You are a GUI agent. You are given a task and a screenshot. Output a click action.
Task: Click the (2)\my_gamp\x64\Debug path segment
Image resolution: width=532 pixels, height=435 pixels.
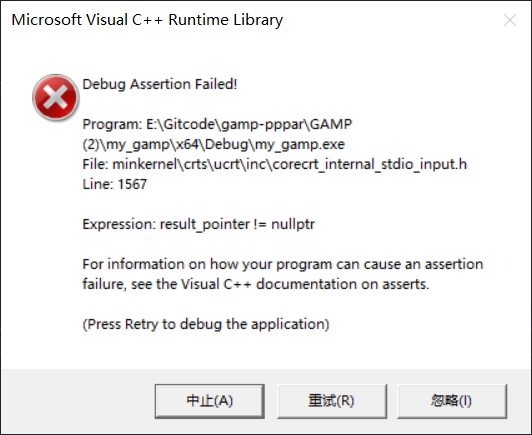coord(166,145)
